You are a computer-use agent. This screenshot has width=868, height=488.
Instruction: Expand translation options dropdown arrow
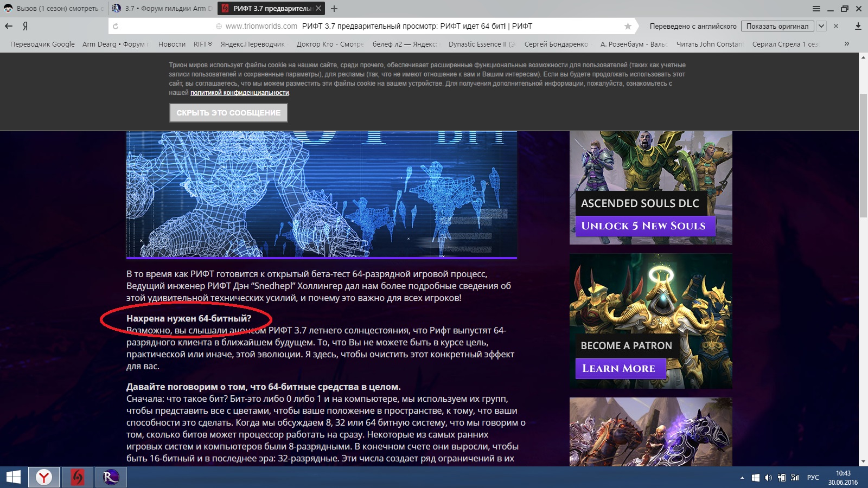(821, 26)
